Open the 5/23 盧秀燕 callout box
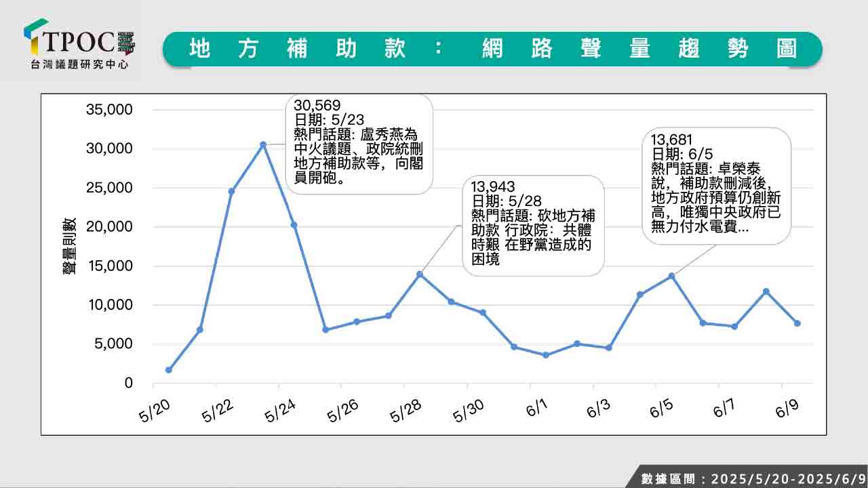 pyautogui.click(x=359, y=144)
